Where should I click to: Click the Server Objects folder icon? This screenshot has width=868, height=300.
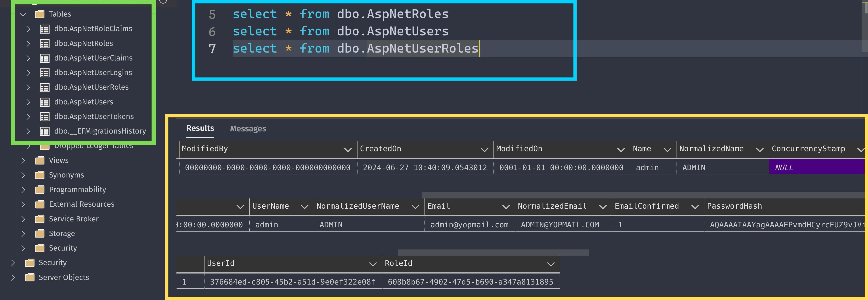pos(30,277)
